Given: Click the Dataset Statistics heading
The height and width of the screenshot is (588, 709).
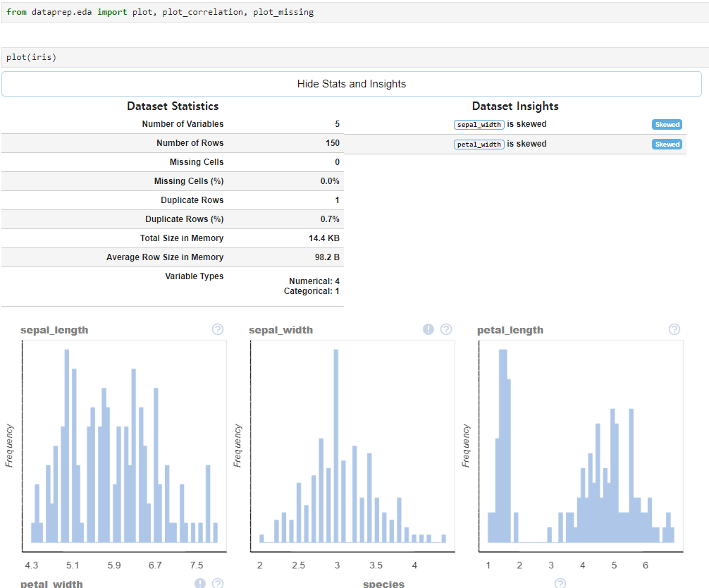Looking at the screenshot, I should (x=173, y=106).
